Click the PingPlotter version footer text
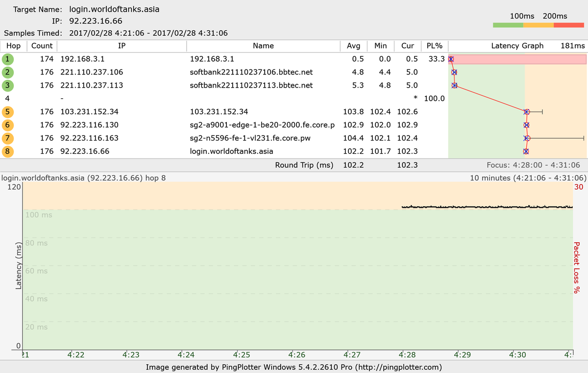Screen dimensions: 588x373 tap(294, 367)
